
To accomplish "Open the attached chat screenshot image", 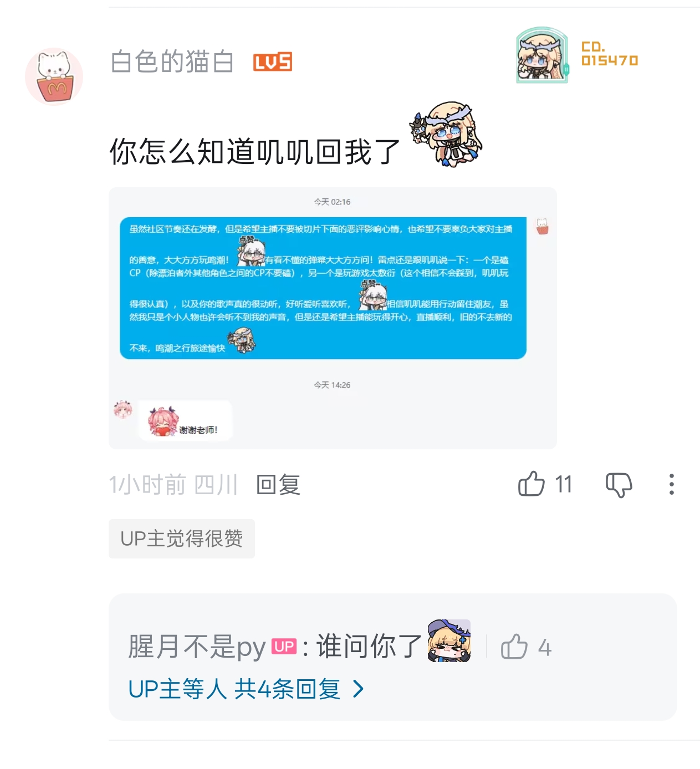I will [x=333, y=318].
